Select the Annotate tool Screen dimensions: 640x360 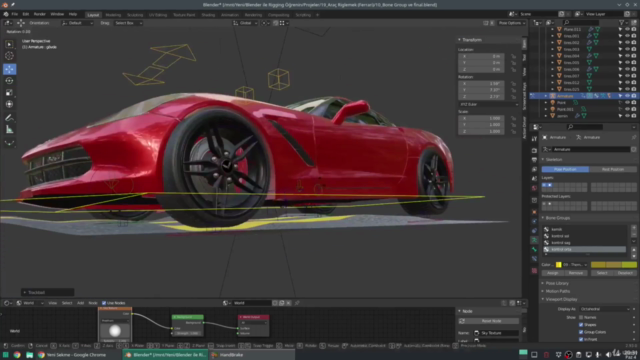click(9, 118)
